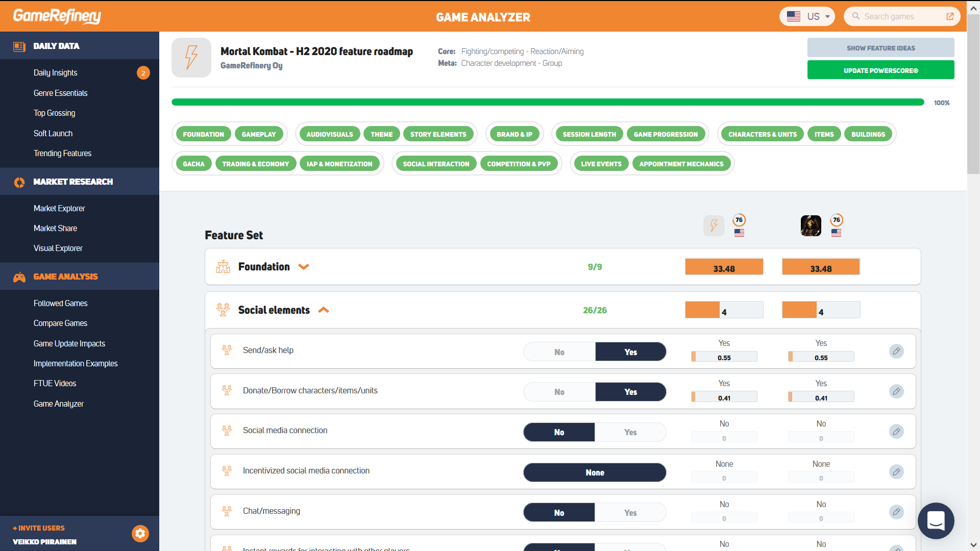Jump to Gacha category pill
This screenshot has width=980, height=551.
194,164
